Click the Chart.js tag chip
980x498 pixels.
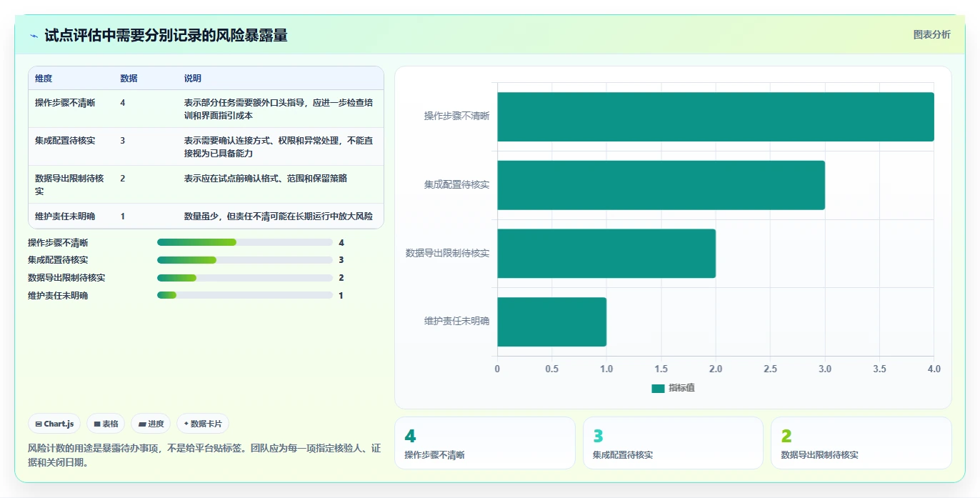[55, 424]
